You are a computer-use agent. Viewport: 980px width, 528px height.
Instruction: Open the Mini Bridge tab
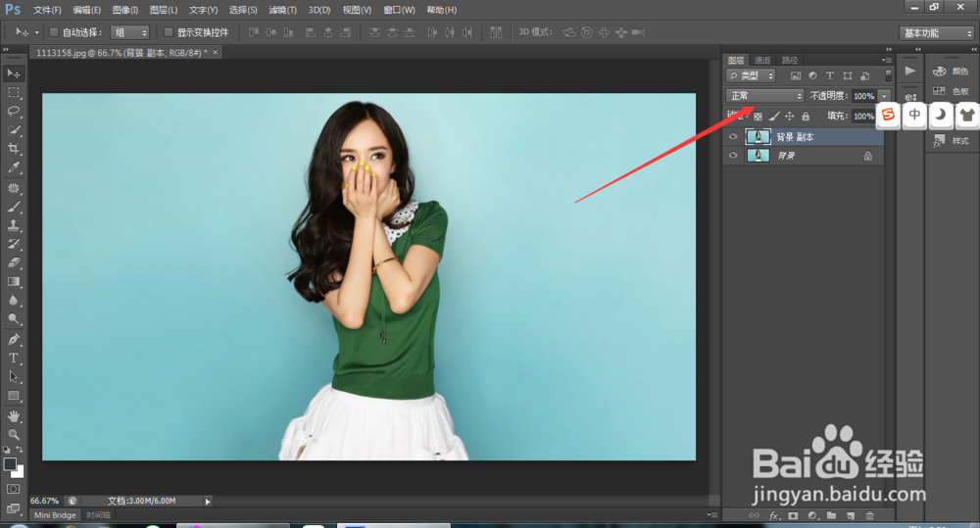click(55, 515)
